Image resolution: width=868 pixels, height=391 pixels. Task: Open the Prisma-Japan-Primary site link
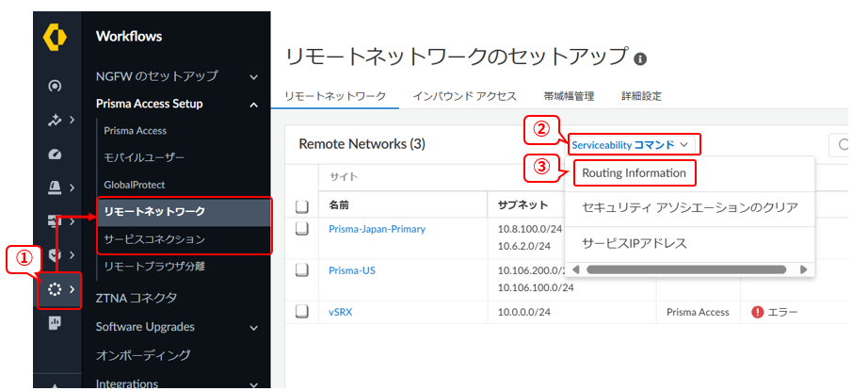click(377, 229)
